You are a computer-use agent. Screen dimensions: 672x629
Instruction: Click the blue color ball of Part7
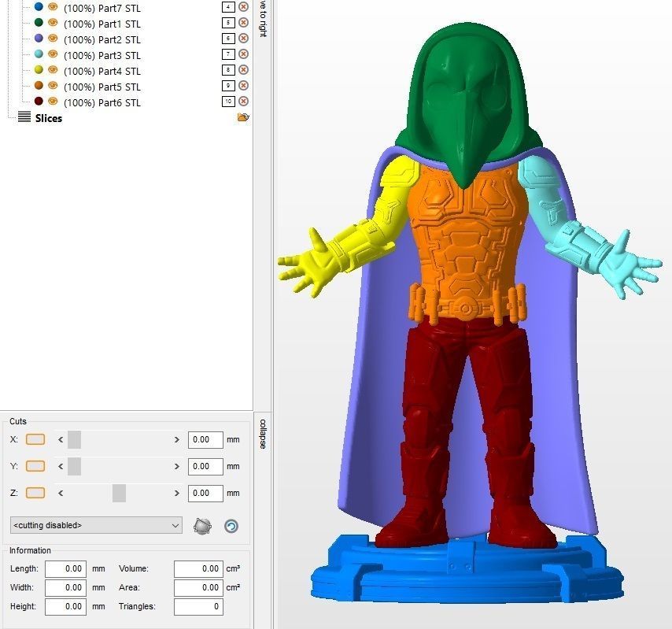pos(39,6)
